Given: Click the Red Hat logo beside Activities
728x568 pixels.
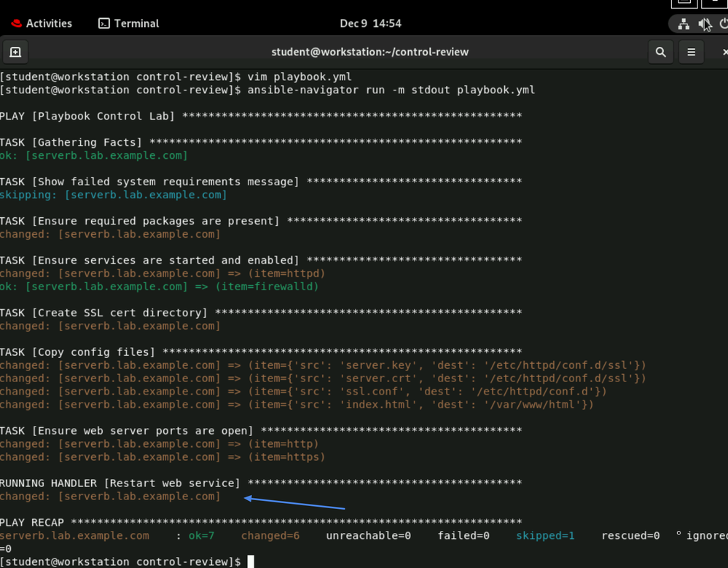Looking at the screenshot, I should tap(16, 23).
